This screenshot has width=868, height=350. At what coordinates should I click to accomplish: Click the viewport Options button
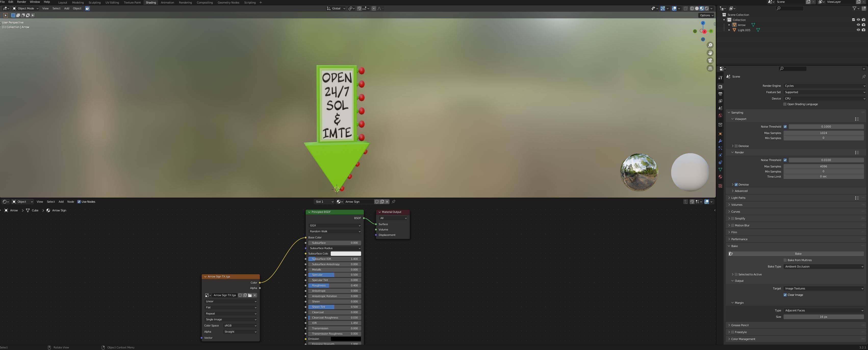click(706, 15)
